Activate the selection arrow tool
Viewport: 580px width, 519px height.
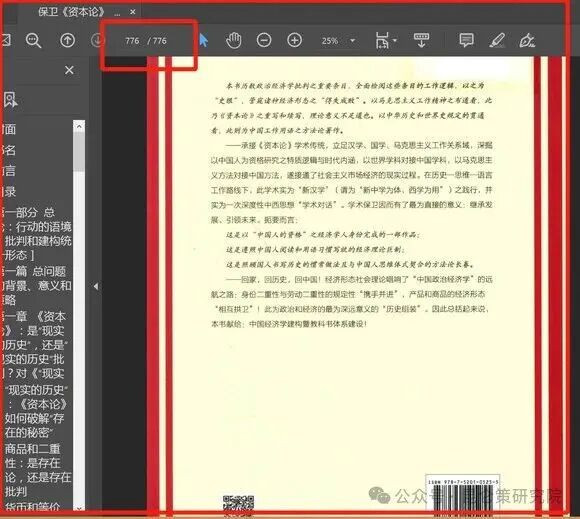203,40
